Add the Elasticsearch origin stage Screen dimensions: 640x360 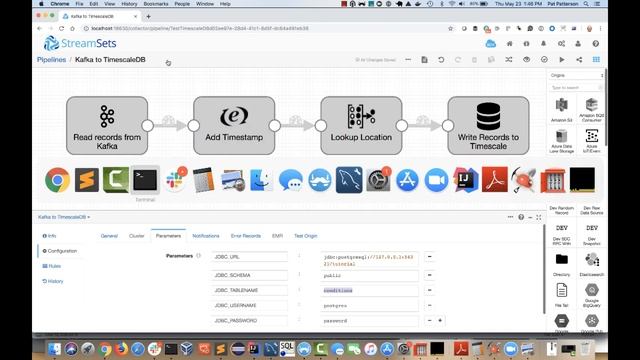[591, 264]
